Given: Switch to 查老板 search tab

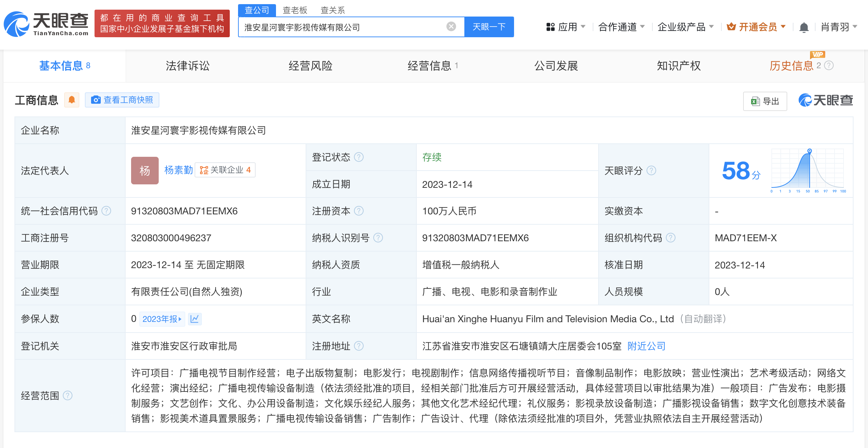Looking at the screenshot, I should click(295, 10).
